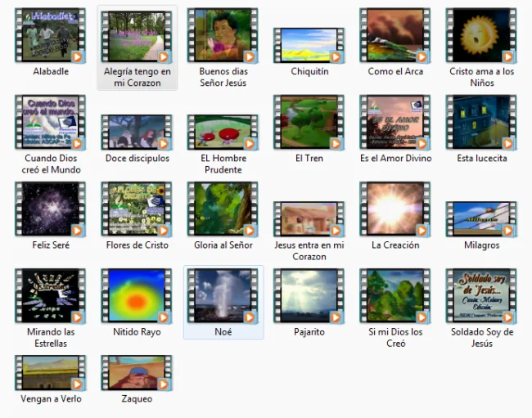Click the Chiquitín video thumbnail

click(x=309, y=46)
